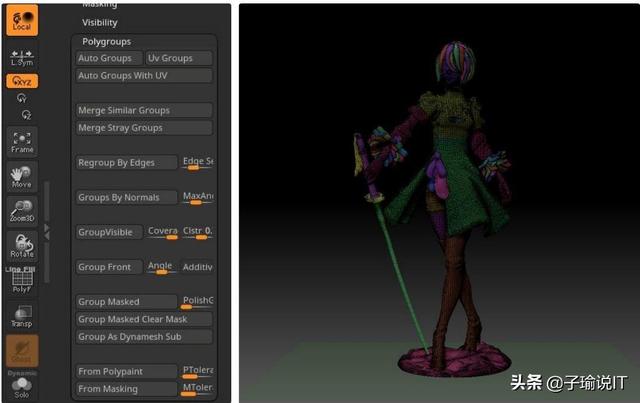This screenshot has width=640, height=403.
Task: Toggle the Local rotation icon
Action: tap(22, 20)
